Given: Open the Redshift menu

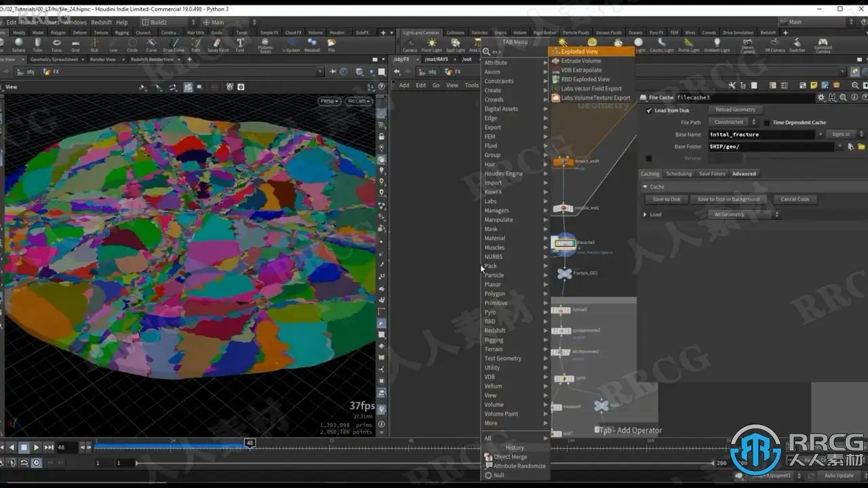Looking at the screenshot, I should click(x=101, y=22).
